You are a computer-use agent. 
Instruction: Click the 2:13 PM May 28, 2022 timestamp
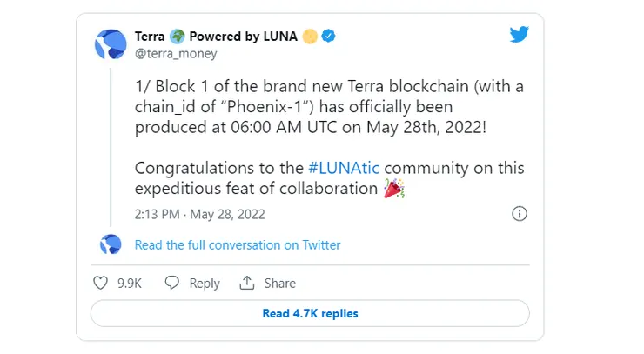tap(200, 213)
